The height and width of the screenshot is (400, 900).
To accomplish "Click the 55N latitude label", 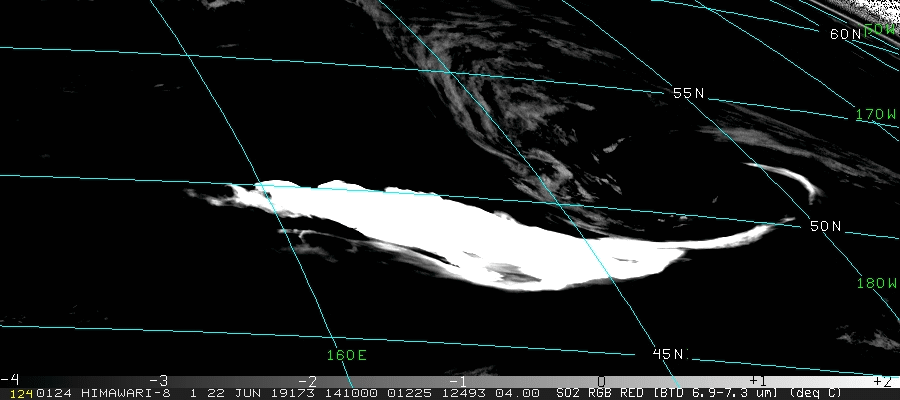I will (x=688, y=93).
